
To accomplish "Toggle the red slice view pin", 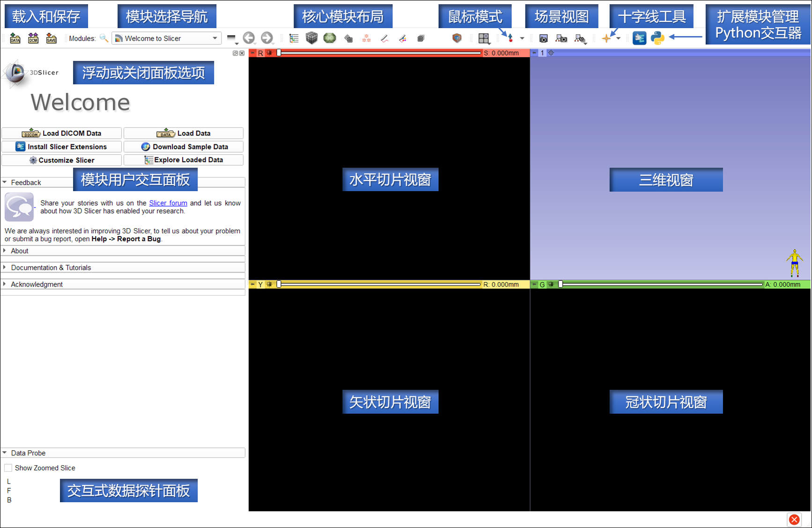I will pos(253,53).
